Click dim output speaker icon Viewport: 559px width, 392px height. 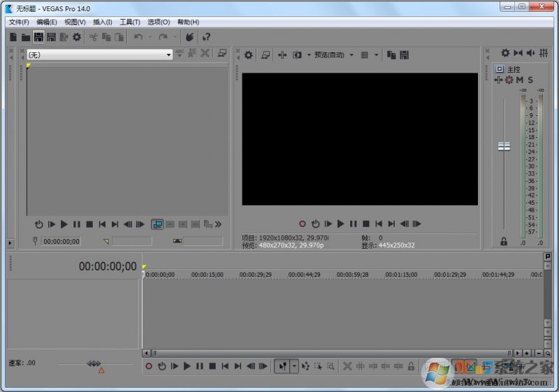(531, 52)
